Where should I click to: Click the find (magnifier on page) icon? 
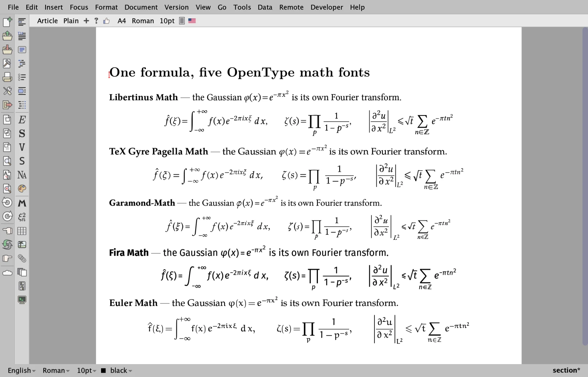[x=7, y=161]
